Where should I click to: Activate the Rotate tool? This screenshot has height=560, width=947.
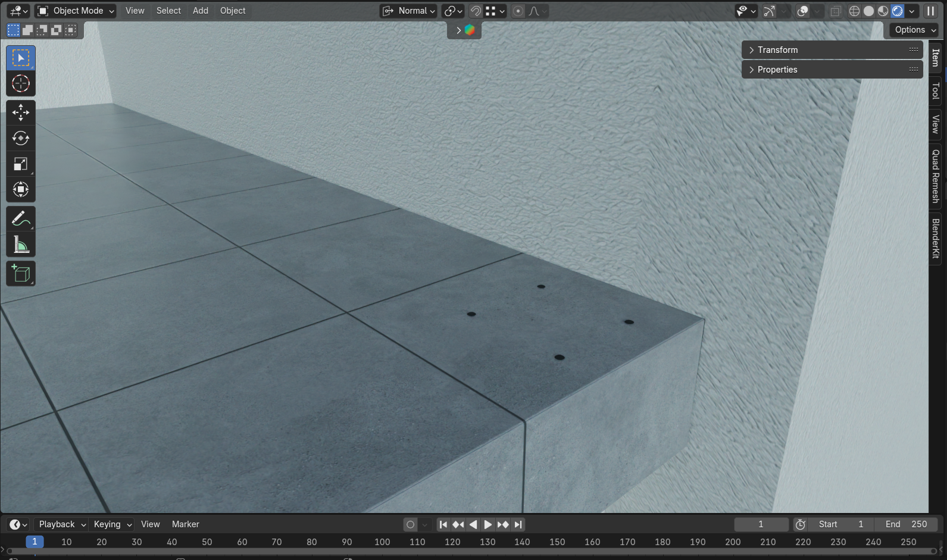pos(21,138)
